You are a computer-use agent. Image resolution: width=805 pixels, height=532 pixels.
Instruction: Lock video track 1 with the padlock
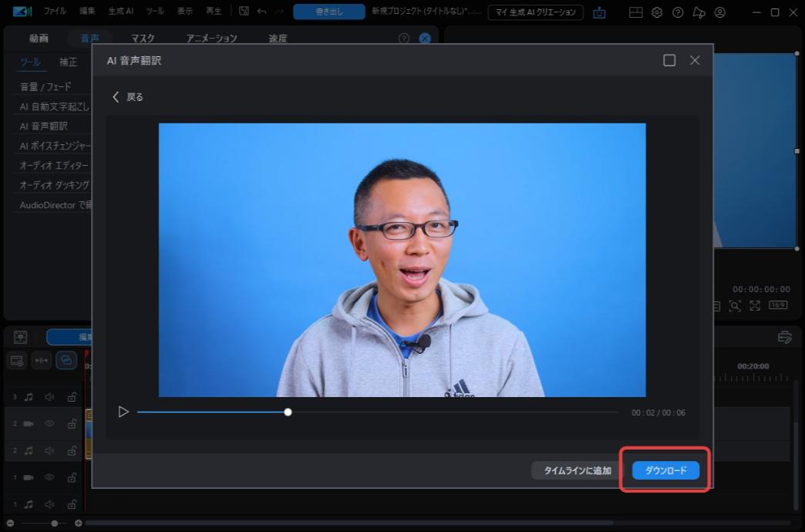click(72, 476)
